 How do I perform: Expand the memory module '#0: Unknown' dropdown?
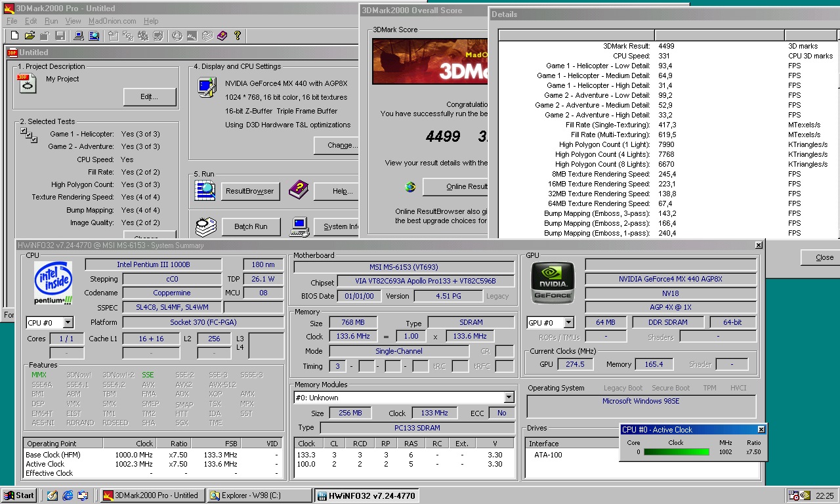509,398
